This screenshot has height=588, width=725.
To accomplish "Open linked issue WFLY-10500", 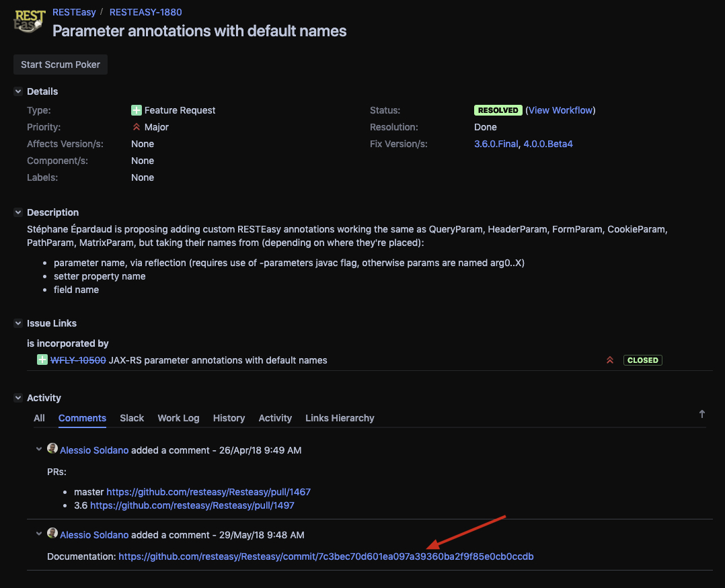I will pos(78,360).
